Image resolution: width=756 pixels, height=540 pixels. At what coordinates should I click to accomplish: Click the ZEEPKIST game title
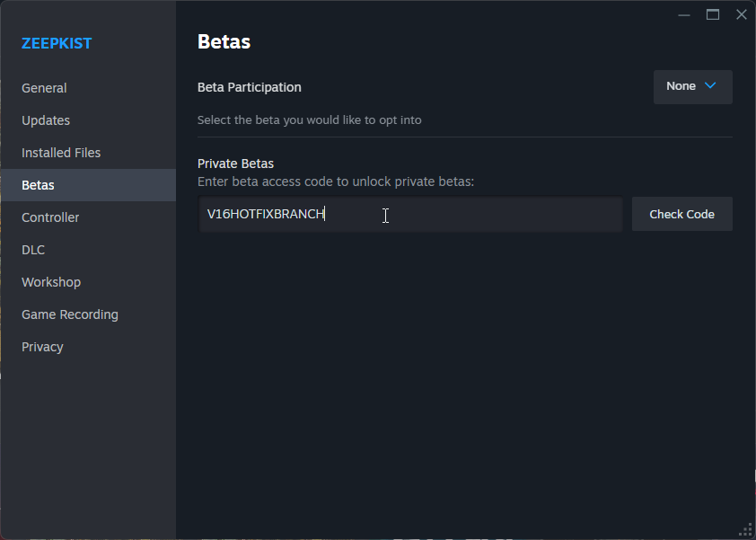tap(57, 43)
